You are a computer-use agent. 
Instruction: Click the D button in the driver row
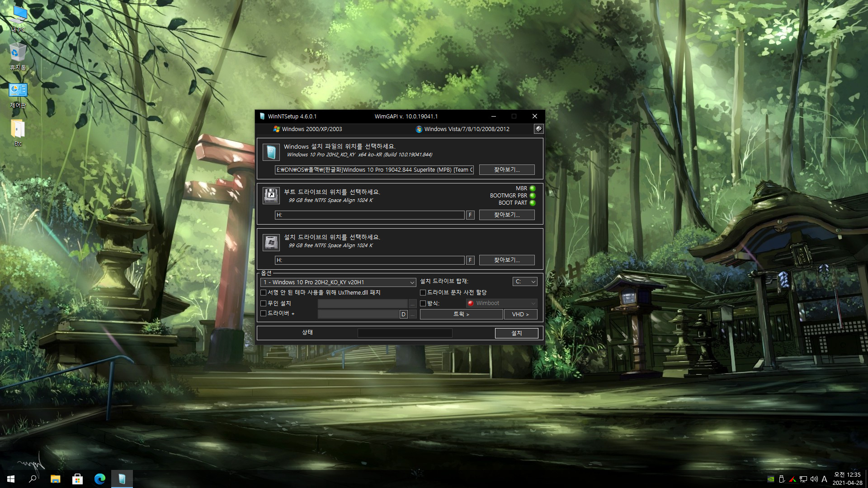[403, 314]
